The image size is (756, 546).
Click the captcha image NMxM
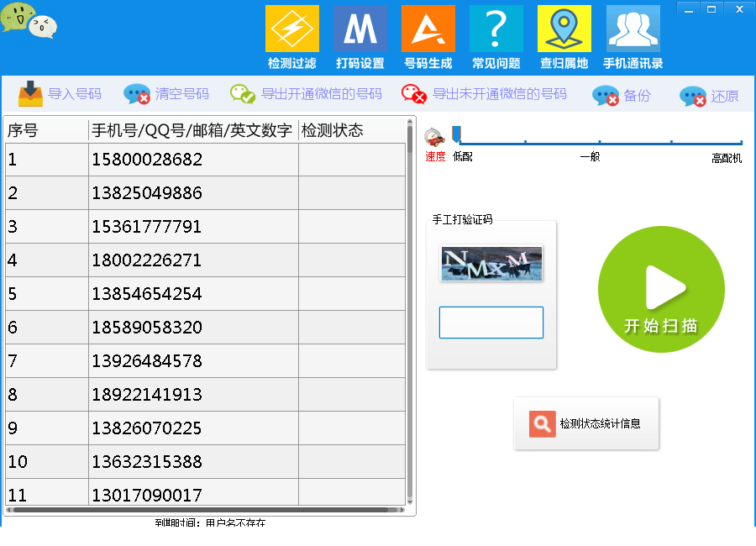coord(491,264)
